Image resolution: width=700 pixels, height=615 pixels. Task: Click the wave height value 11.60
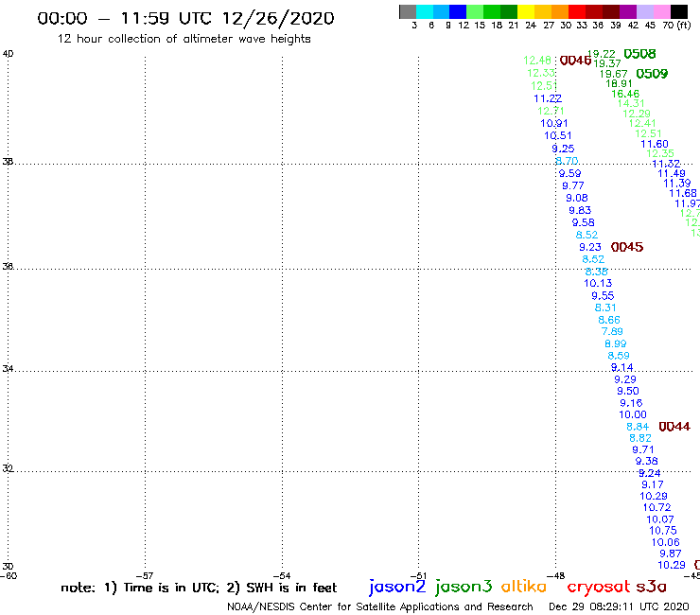[655, 144]
